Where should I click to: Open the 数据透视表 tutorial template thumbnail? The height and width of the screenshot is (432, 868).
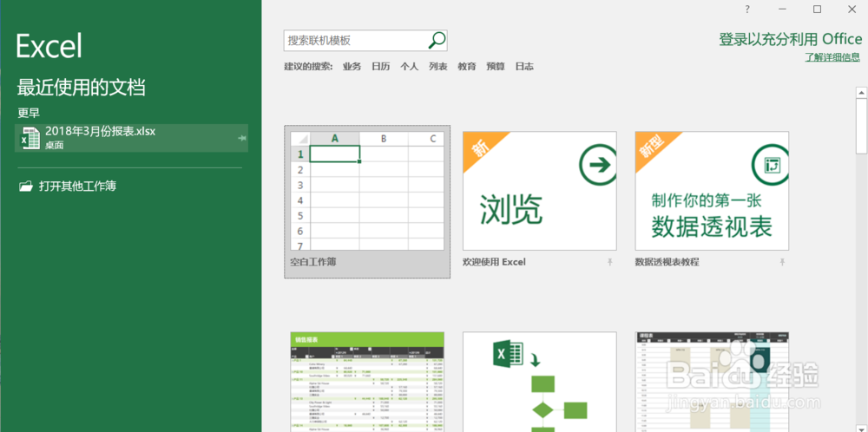pyautogui.click(x=712, y=190)
